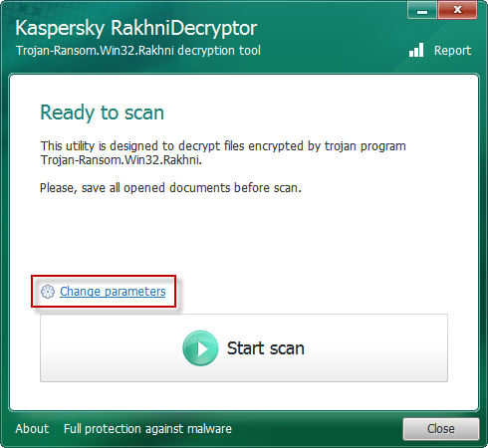Viewport: 488px width, 448px height.
Task: Minimize the RakhniDecryptor window
Action: 422,10
